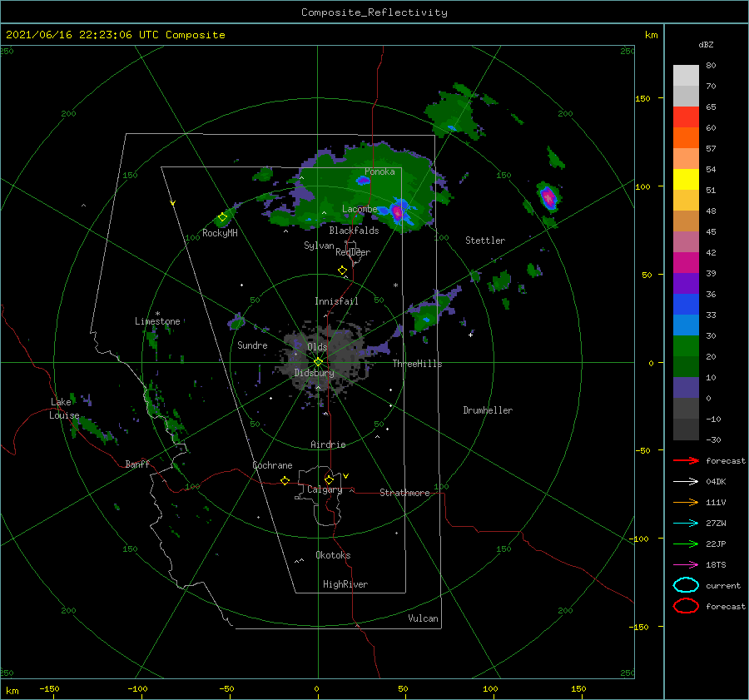Click the magenta 18TS arrow icon
The width and height of the screenshot is (749, 700).
click(x=686, y=565)
